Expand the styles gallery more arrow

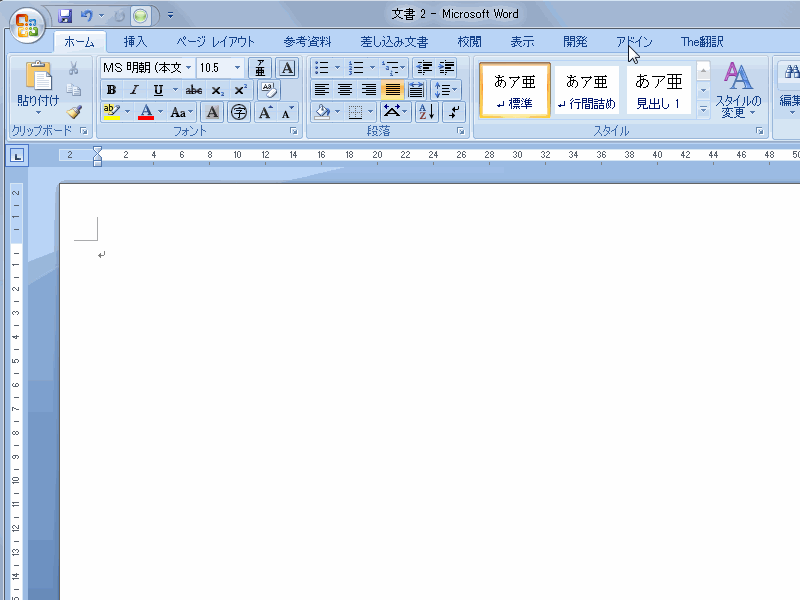(703, 109)
